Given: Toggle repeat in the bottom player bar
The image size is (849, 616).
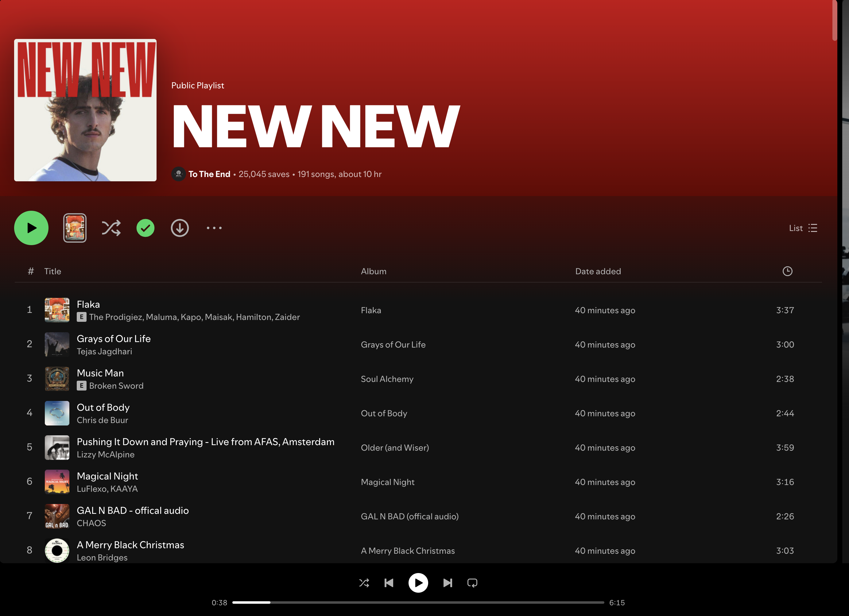Looking at the screenshot, I should (x=472, y=583).
